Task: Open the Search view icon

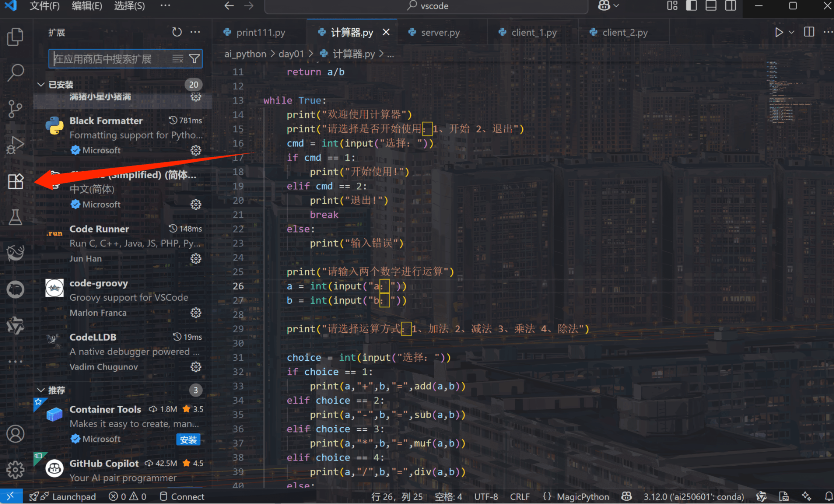Action: [x=15, y=72]
